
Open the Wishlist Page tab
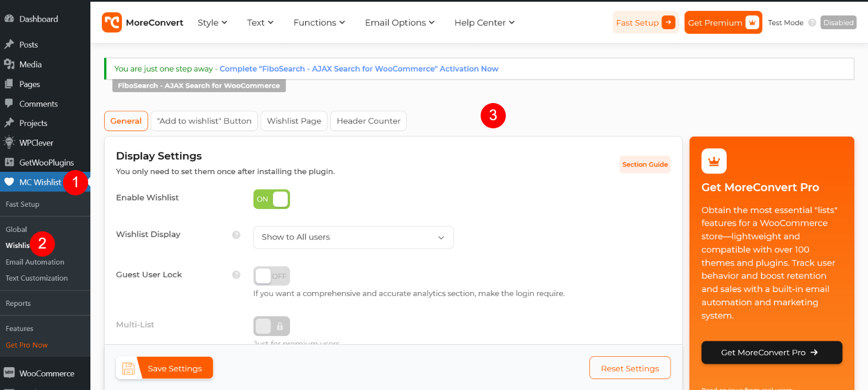coord(294,121)
